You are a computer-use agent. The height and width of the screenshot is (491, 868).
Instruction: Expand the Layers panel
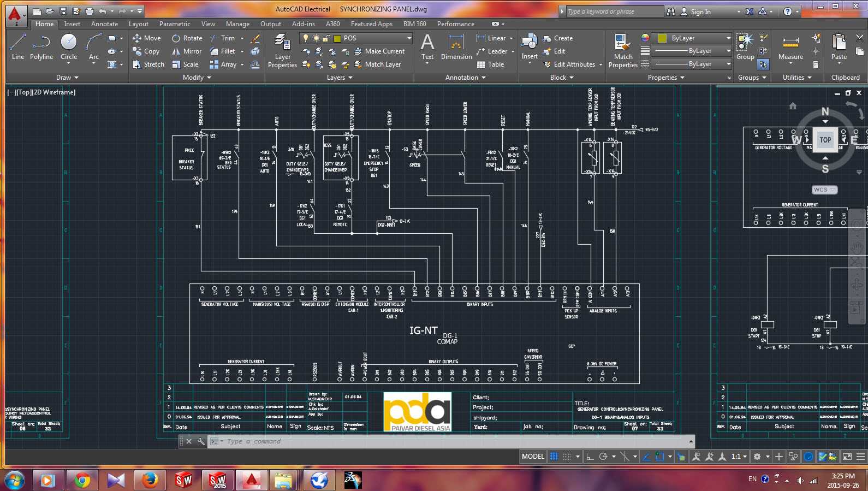point(340,78)
